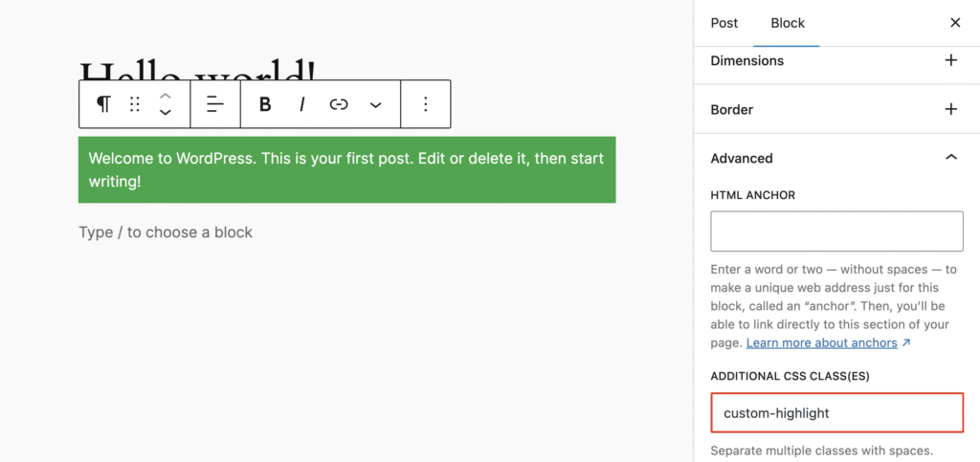980x462 pixels.
Task: Move the block down
Action: pos(166,113)
